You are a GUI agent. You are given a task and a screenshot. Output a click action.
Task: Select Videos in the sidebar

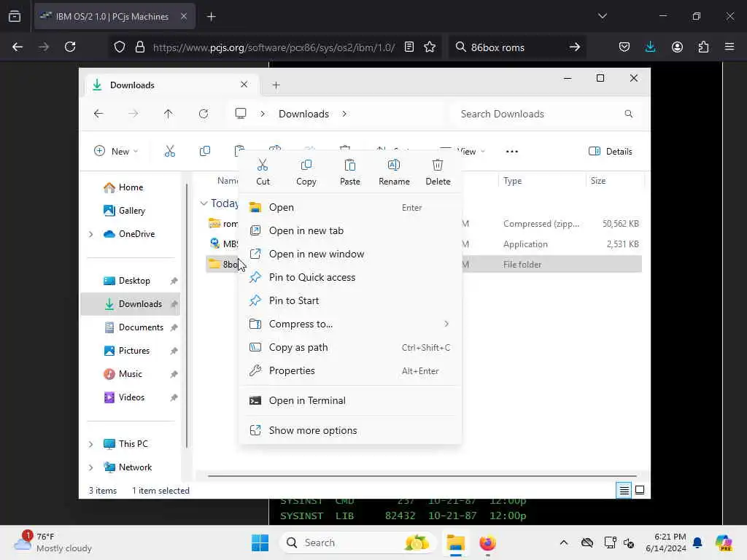(131, 397)
